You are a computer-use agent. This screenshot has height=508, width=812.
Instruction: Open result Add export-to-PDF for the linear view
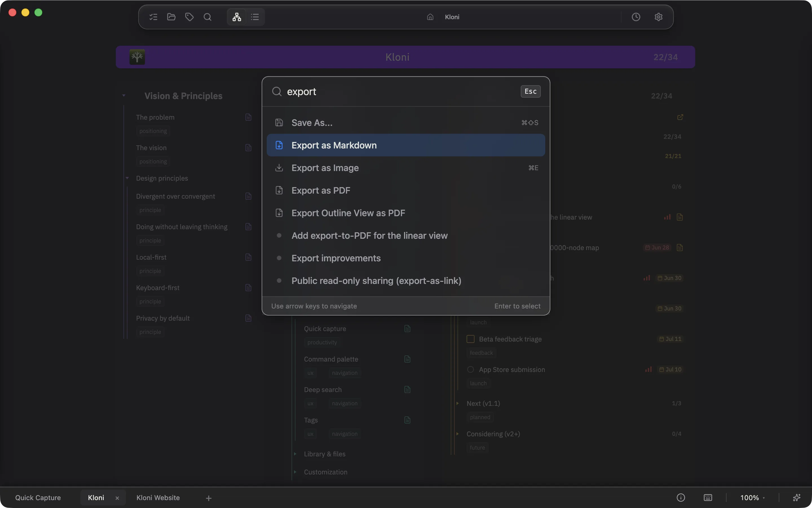click(406, 235)
